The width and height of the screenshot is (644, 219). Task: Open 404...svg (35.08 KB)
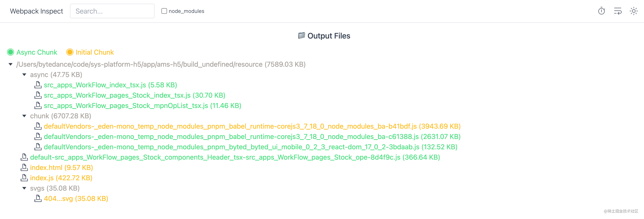click(x=76, y=199)
